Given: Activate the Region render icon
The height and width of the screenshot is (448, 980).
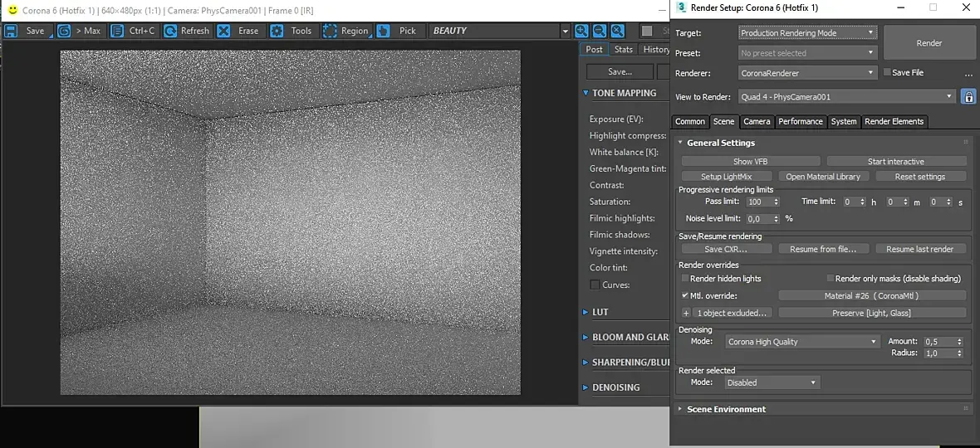Looking at the screenshot, I should coord(330,31).
